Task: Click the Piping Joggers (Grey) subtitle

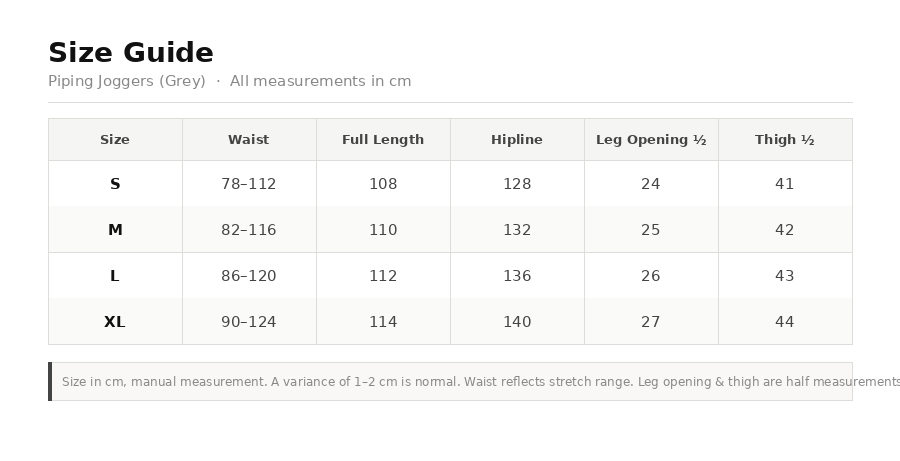Action: click(x=127, y=81)
